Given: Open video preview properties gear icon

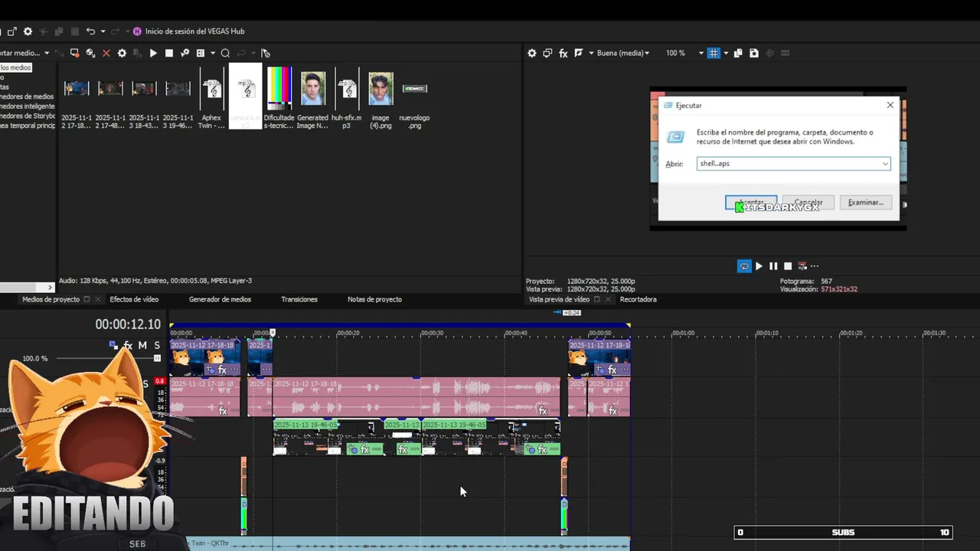Looking at the screenshot, I should [x=532, y=54].
